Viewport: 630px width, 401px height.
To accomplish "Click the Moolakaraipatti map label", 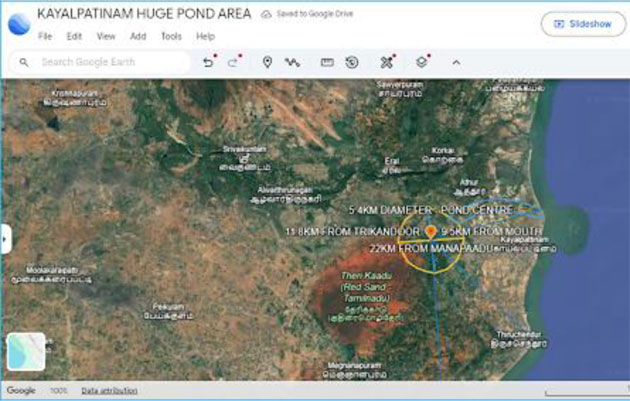I will tap(51, 274).
